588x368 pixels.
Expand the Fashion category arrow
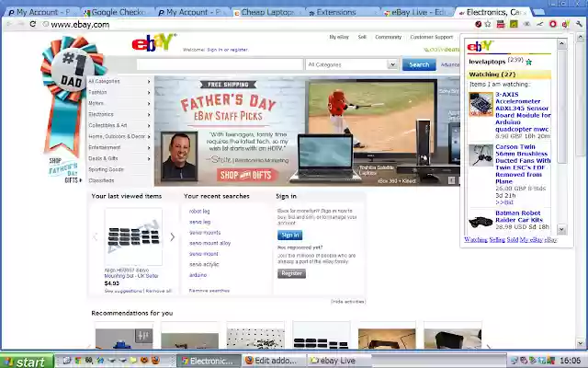click(x=149, y=92)
